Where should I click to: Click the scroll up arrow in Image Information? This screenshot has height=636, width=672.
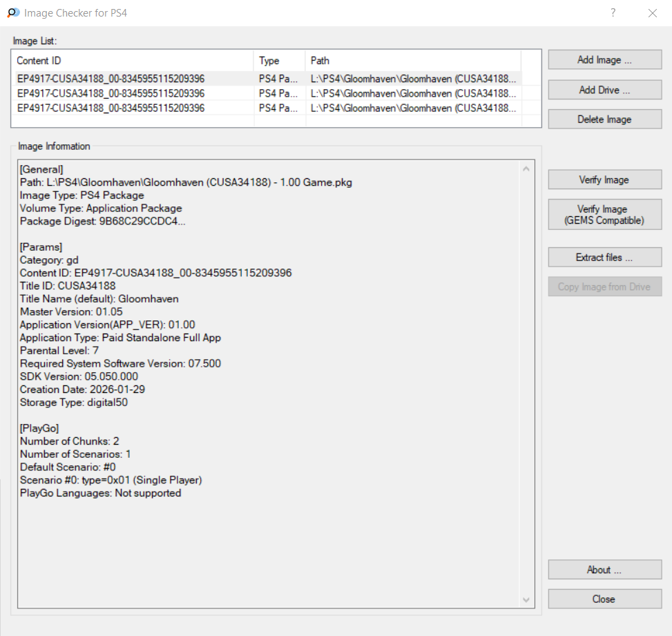527,168
